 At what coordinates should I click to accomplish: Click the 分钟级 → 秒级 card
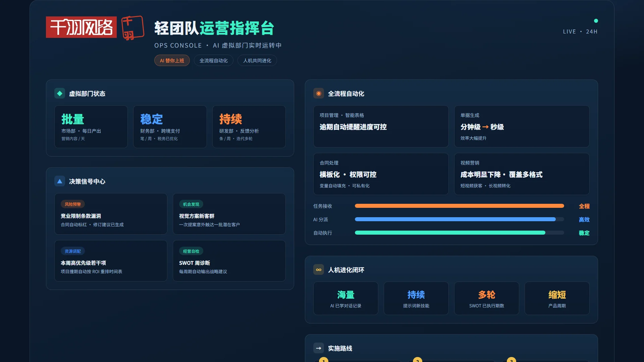coord(522,126)
